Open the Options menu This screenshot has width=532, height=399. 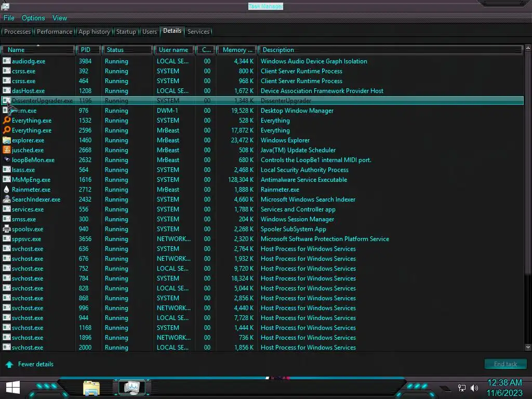33,18
